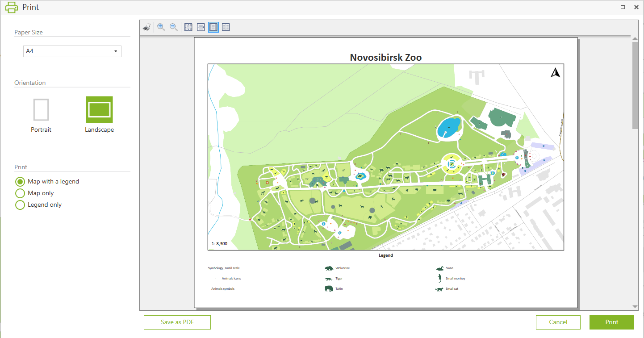Click Save as PDF button
644x338 pixels.
click(x=177, y=322)
